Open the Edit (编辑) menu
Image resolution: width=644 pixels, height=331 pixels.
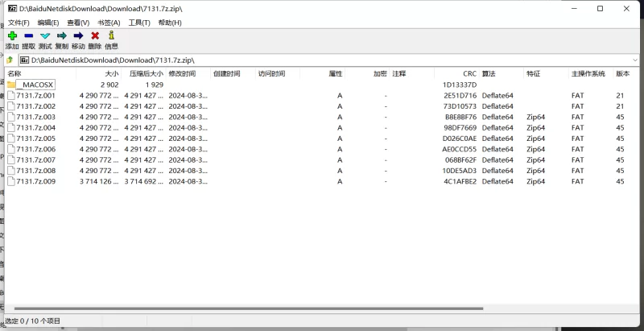pos(48,23)
